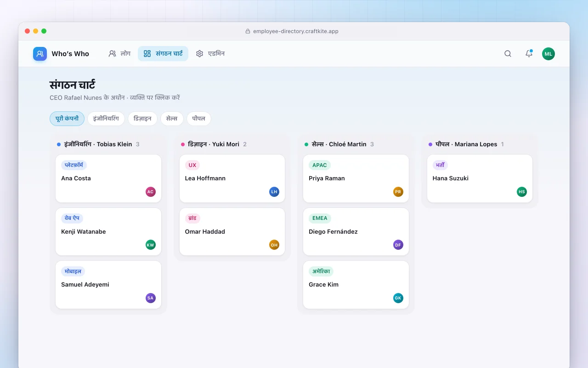The width and height of the screenshot is (588, 368).
Task: Click Grace Kim's GK avatar
Action: coord(398,298)
